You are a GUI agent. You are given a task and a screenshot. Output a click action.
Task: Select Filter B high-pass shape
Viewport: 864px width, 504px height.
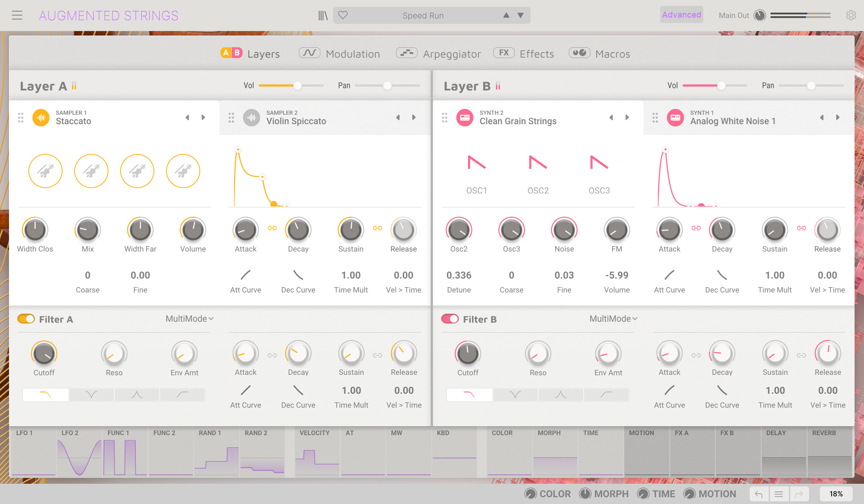(x=606, y=395)
